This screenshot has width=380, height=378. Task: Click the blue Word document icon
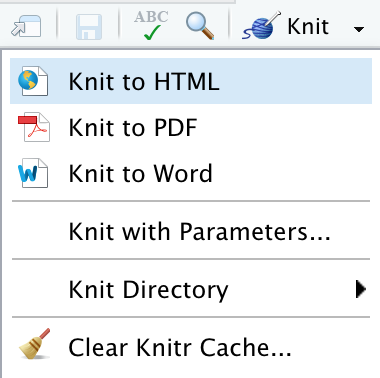[x=33, y=173]
